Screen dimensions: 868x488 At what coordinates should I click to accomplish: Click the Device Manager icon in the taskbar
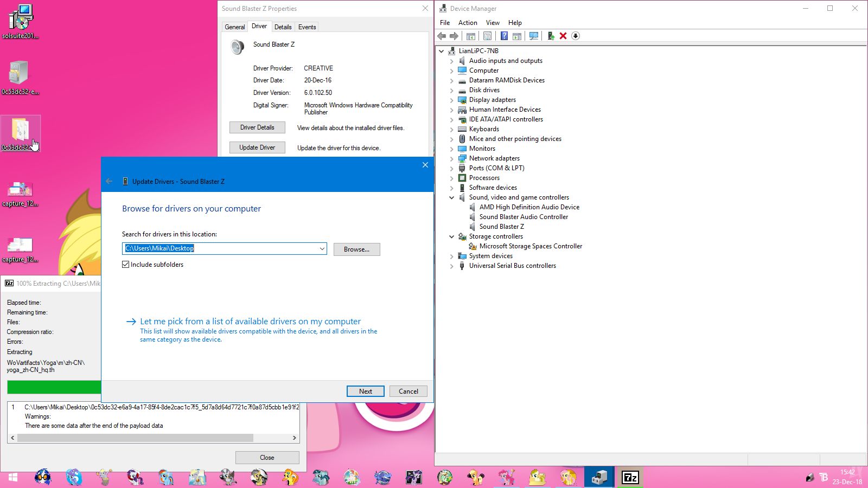click(599, 477)
